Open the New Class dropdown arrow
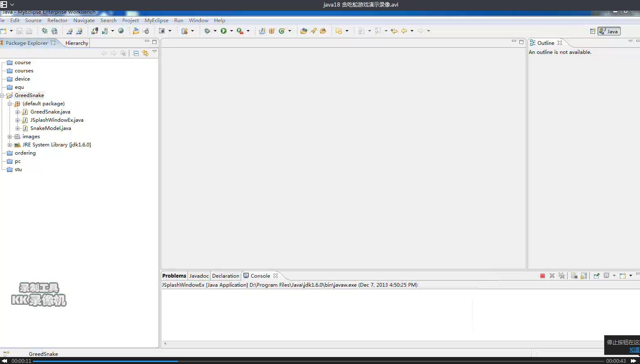The image size is (640, 364). coord(290,31)
